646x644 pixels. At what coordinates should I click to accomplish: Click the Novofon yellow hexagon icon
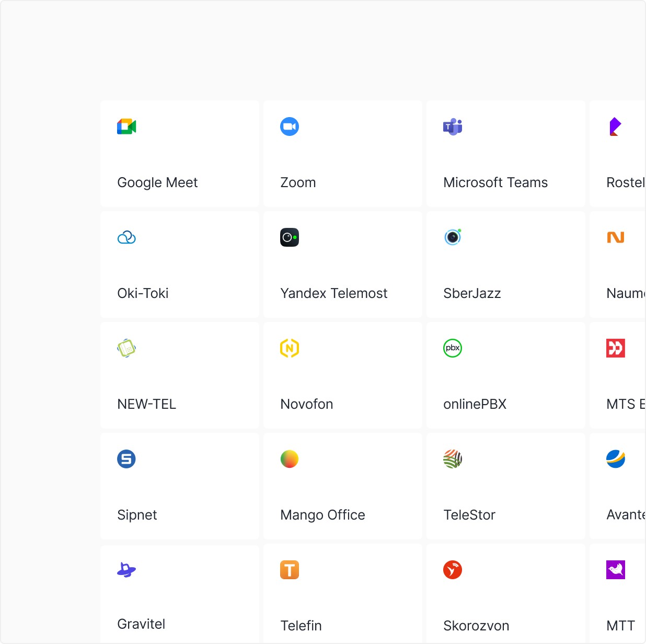pyautogui.click(x=290, y=348)
